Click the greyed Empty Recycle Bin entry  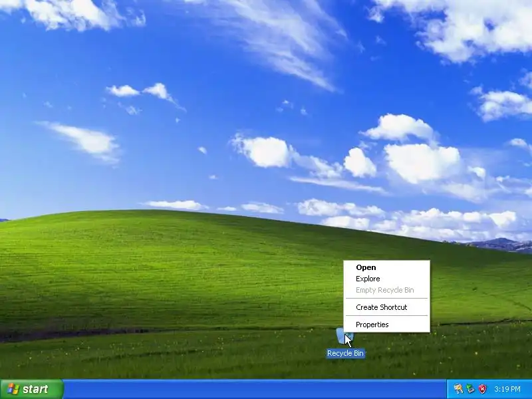(x=386, y=290)
